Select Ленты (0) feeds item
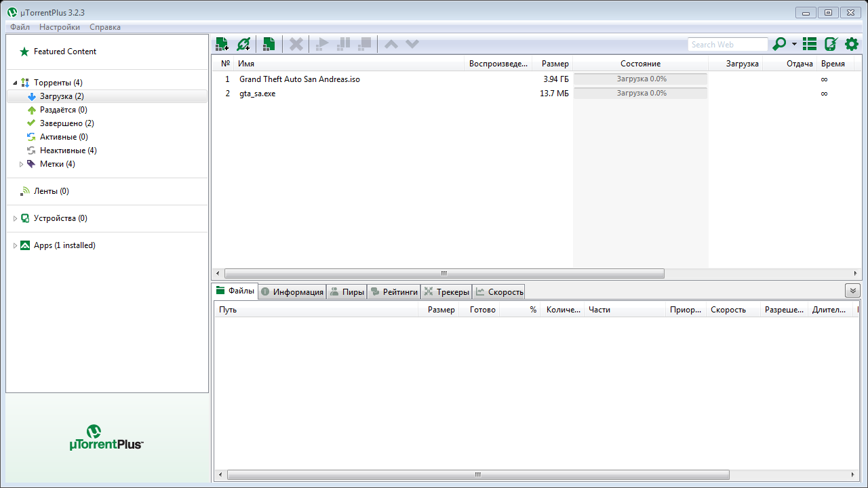The width and height of the screenshot is (868, 488). click(x=51, y=191)
